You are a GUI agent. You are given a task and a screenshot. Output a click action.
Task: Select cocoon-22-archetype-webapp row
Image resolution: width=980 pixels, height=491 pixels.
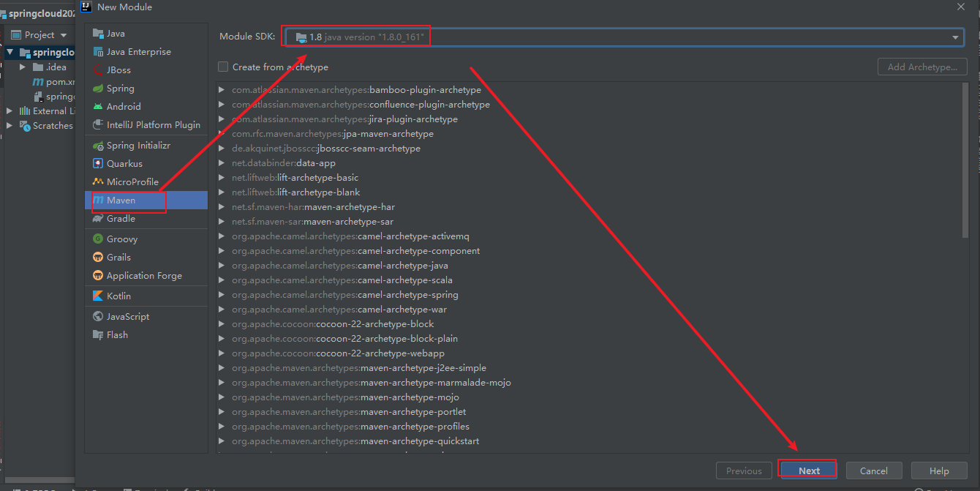coord(589,353)
